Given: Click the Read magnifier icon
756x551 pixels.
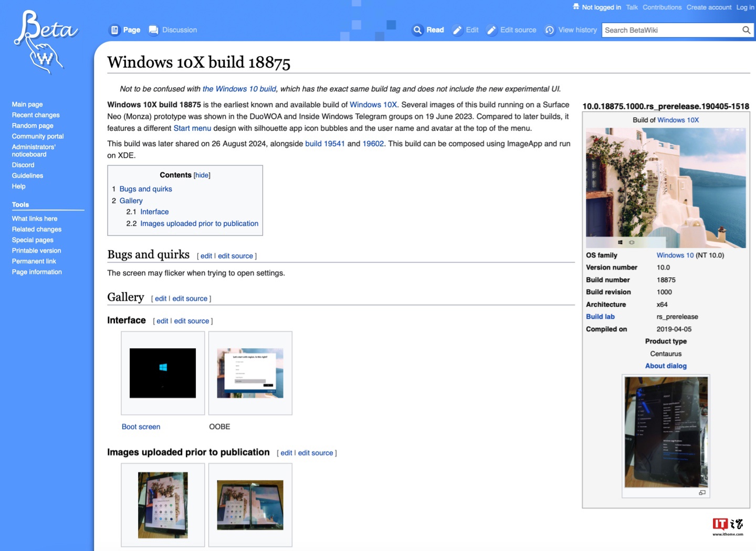Looking at the screenshot, I should [417, 30].
